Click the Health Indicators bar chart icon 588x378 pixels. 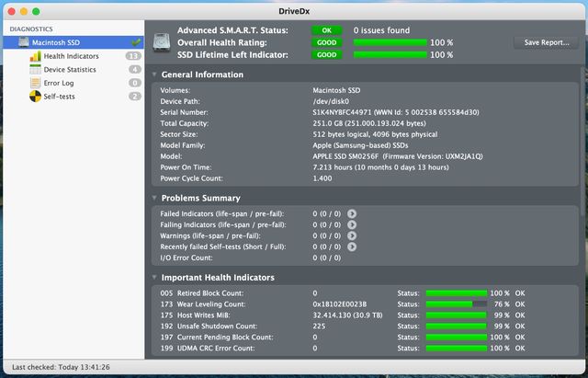pyautogui.click(x=36, y=56)
